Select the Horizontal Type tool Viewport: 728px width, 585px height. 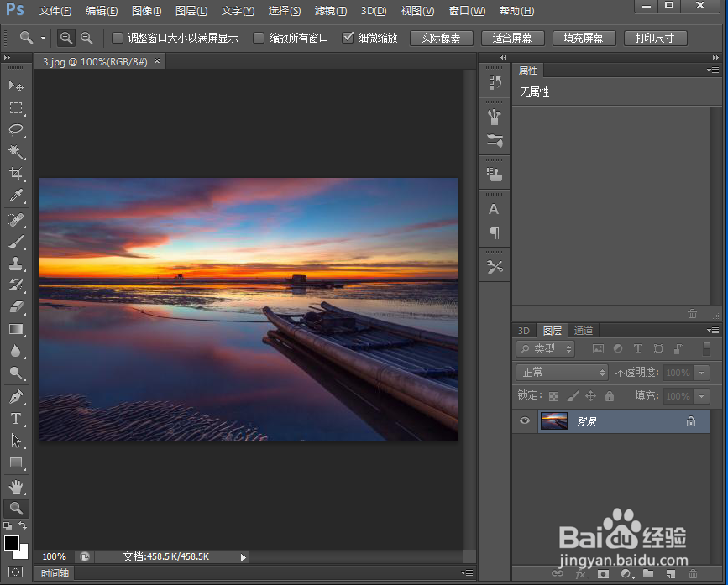click(x=16, y=419)
